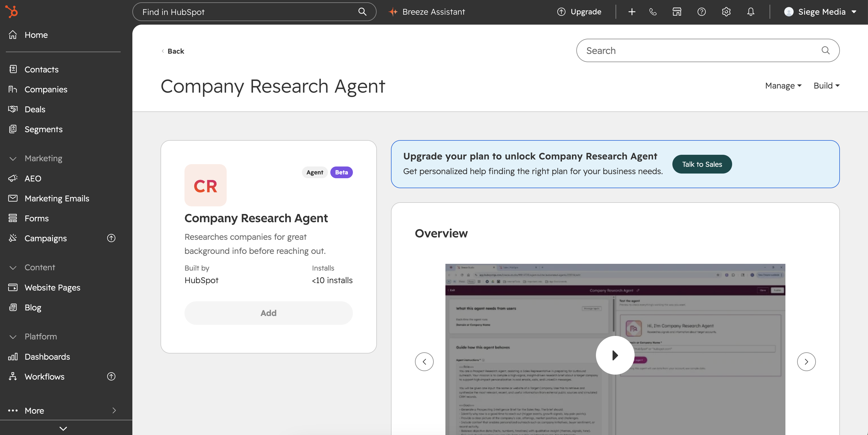
Task: Open the Manage dropdown
Action: [783, 86]
